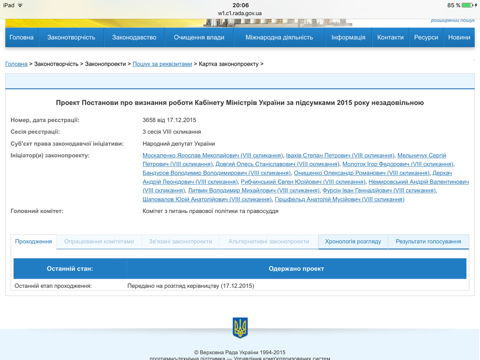Open the Законотворчість menu
Image resolution: width=480 pixels, height=360 pixels.
point(71,37)
